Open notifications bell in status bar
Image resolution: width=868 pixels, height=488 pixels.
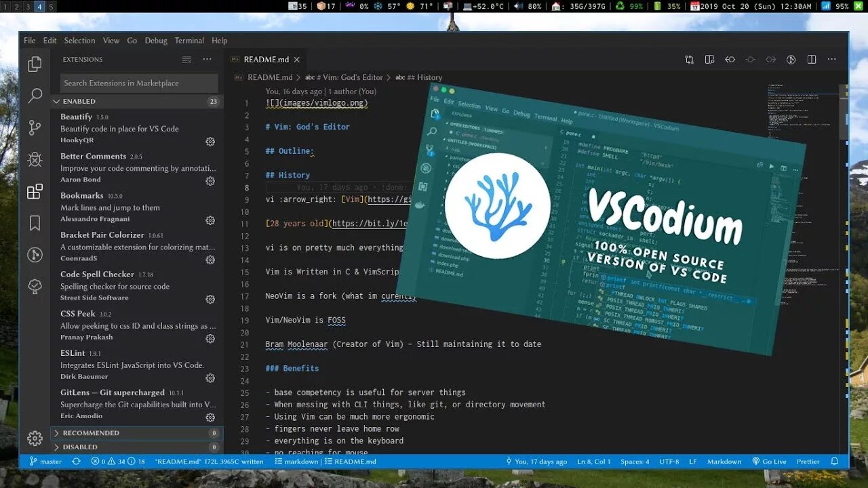point(835,462)
